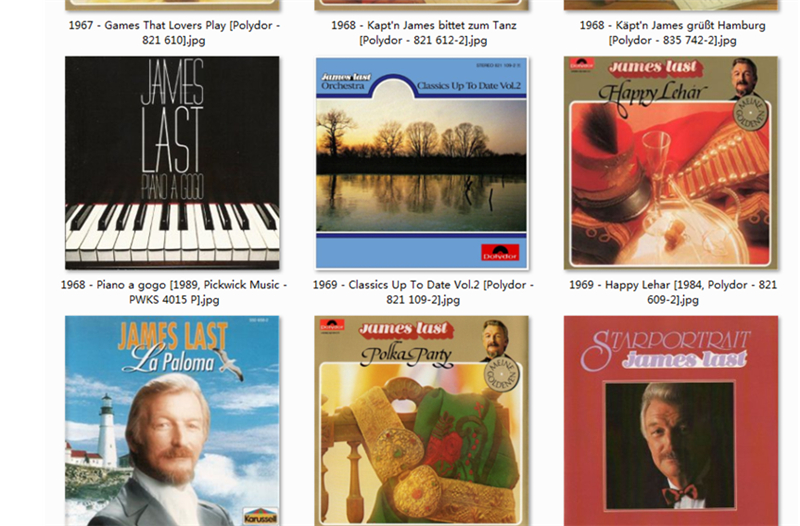Select the 1969 Happy Lehar filename label
The height and width of the screenshot is (526, 800).
[x=673, y=292]
